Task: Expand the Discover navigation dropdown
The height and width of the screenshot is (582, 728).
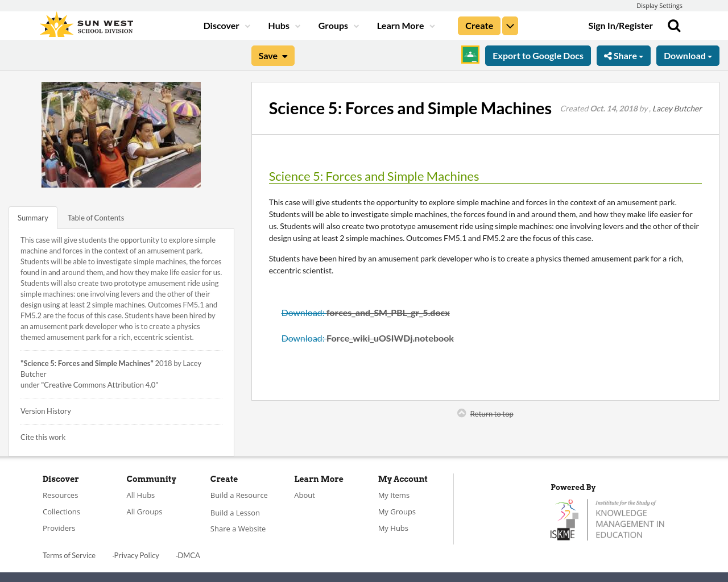Action: (225, 25)
